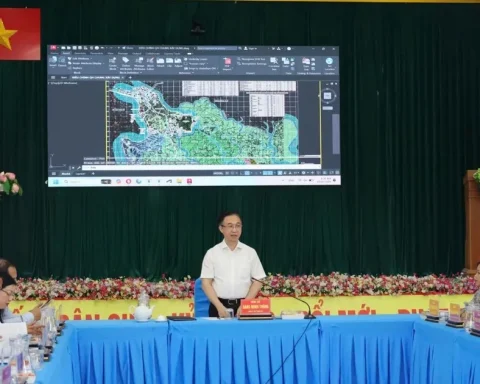Switch to the Annotate ribbon tab

coord(80,53)
